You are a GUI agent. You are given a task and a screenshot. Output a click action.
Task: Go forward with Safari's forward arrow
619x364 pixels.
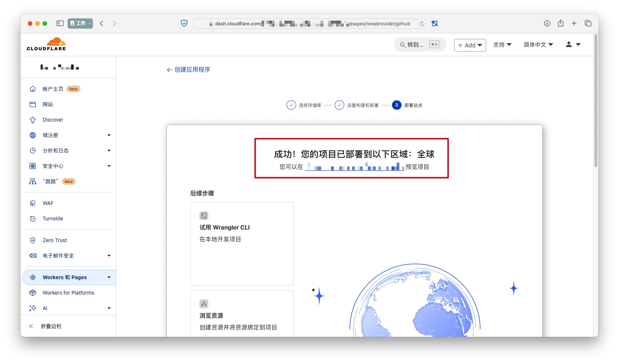click(115, 24)
